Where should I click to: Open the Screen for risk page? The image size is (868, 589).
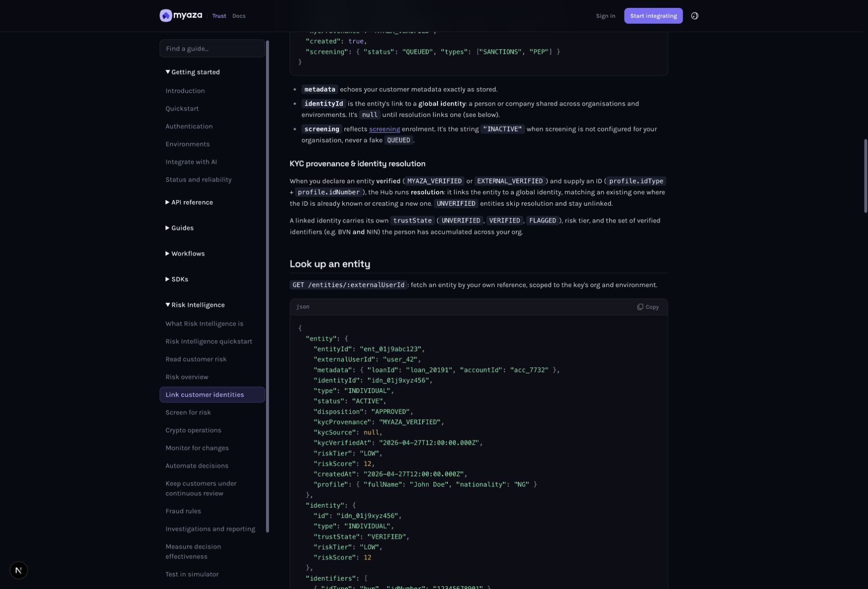pyautogui.click(x=188, y=412)
